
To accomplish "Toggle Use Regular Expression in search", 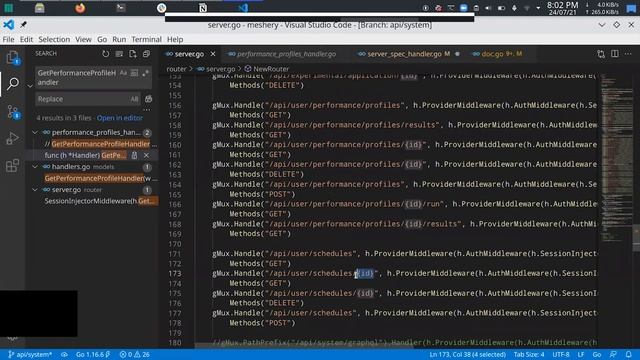I will point(145,73).
